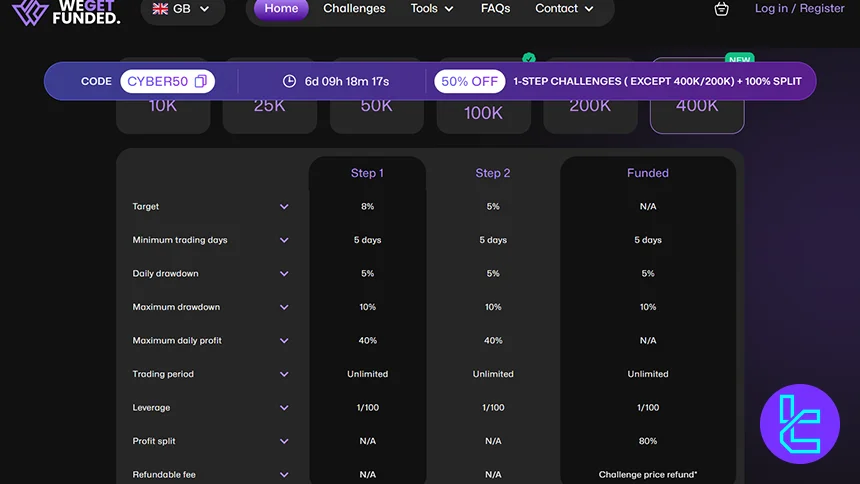The image size is (860, 484).
Task: Click the WeGetFunded logo
Action: tap(65, 11)
